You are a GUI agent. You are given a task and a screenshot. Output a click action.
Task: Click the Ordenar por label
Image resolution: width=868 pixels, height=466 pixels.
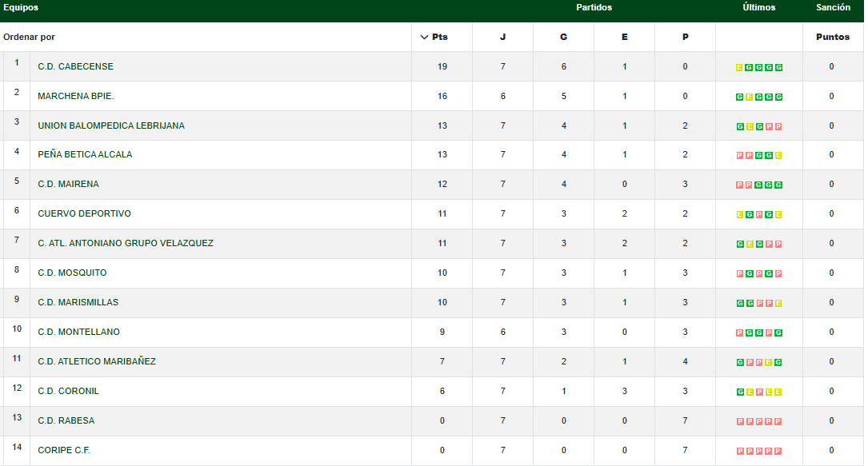(29, 38)
